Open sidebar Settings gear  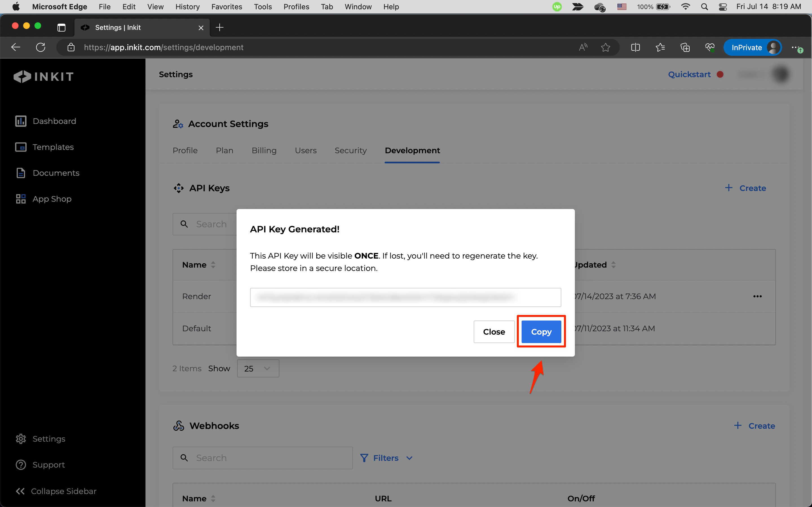pyautogui.click(x=21, y=439)
